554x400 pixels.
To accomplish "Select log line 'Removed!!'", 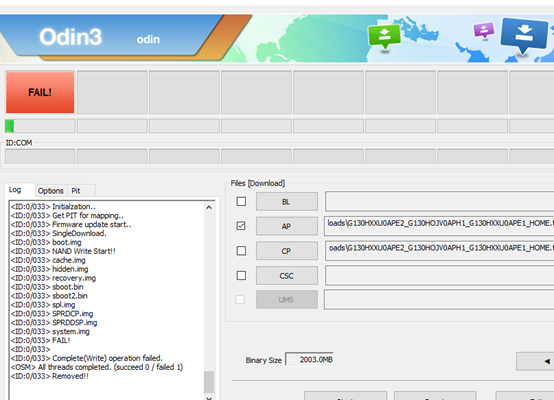I will point(50,376).
